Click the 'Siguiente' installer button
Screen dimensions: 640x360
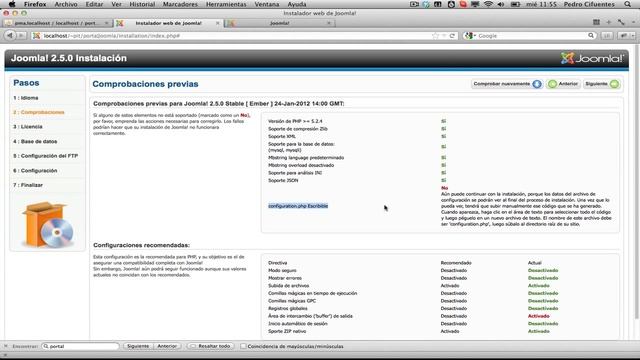pyautogui.click(x=602, y=84)
